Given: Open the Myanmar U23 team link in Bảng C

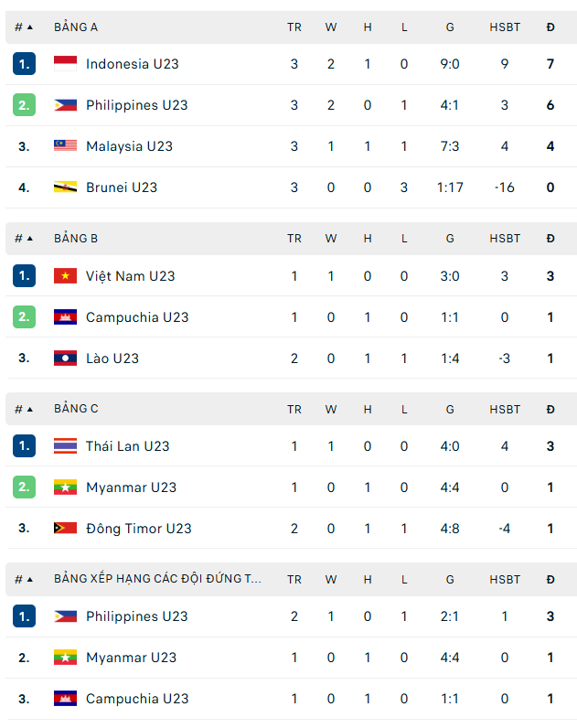Looking at the screenshot, I should (x=131, y=487).
